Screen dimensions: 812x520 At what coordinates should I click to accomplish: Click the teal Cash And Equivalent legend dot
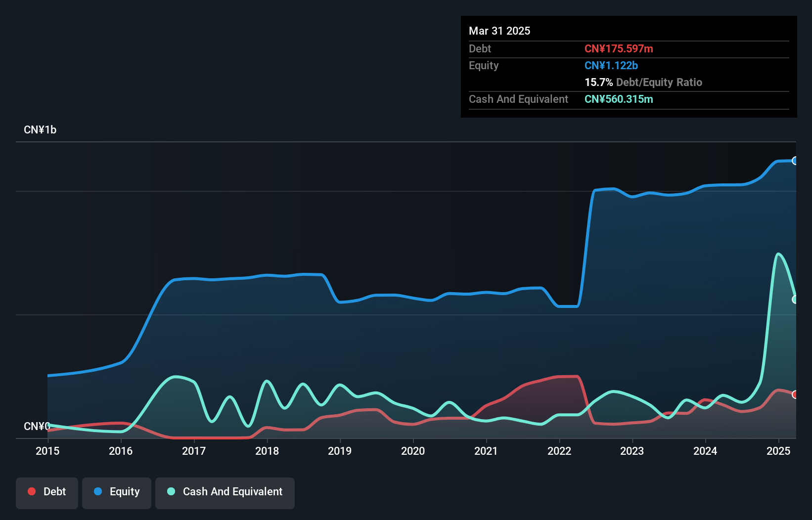point(171,491)
